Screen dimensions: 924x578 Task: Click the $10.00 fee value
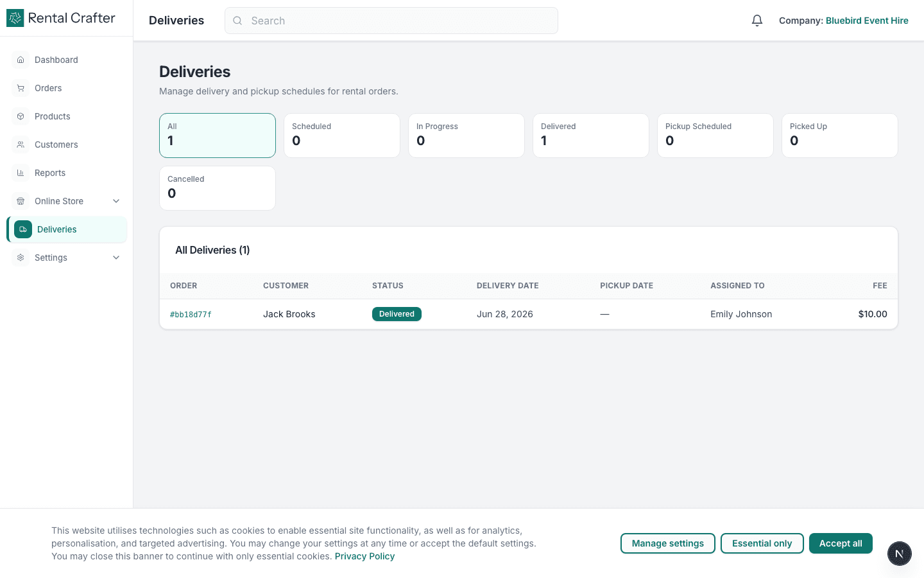click(x=873, y=314)
